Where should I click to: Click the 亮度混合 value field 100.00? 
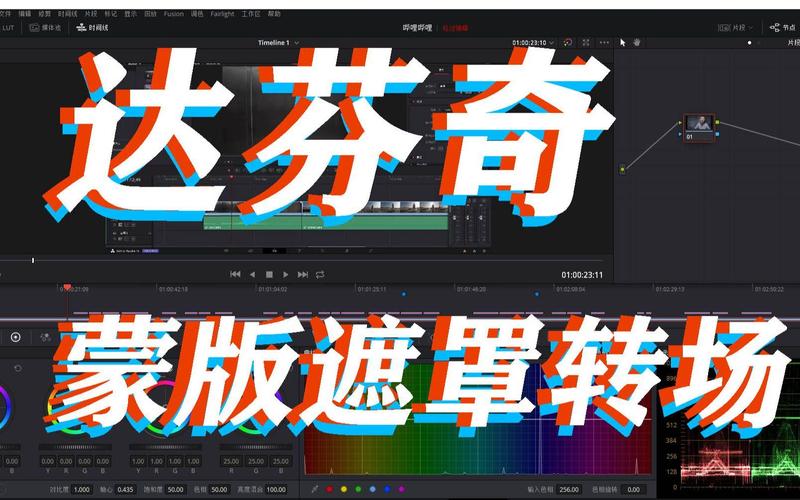point(276,489)
